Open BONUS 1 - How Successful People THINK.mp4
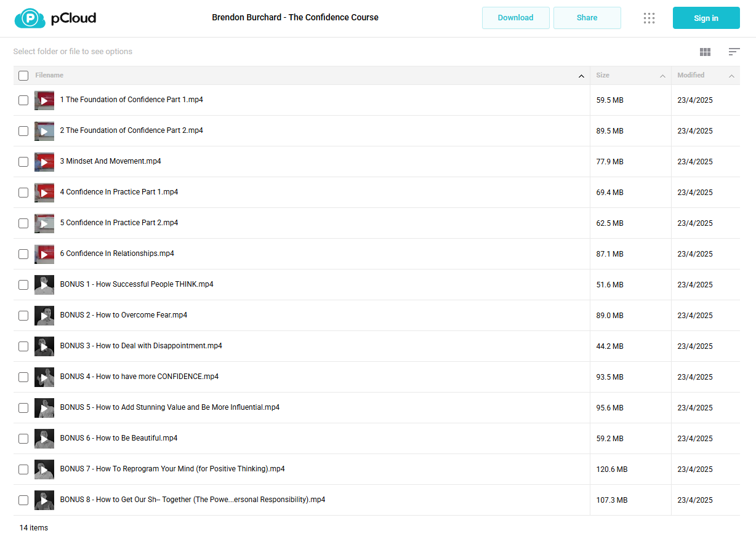Viewport: 756px width, 547px height. 137,284
